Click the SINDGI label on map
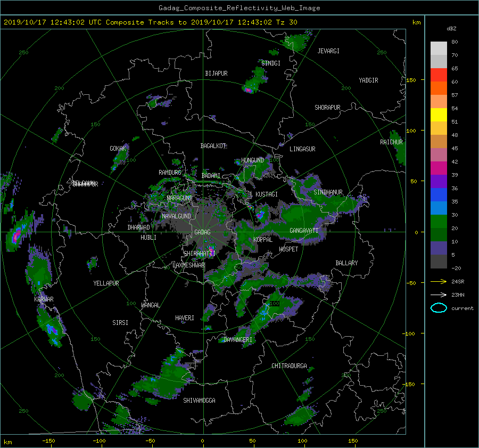The image size is (479, 448). (x=271, y=63)
